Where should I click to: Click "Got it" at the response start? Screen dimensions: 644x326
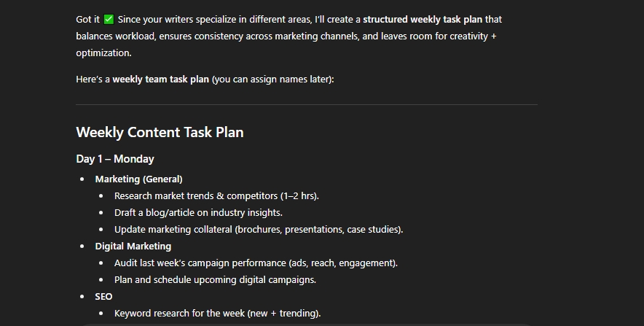pos(87,19)
